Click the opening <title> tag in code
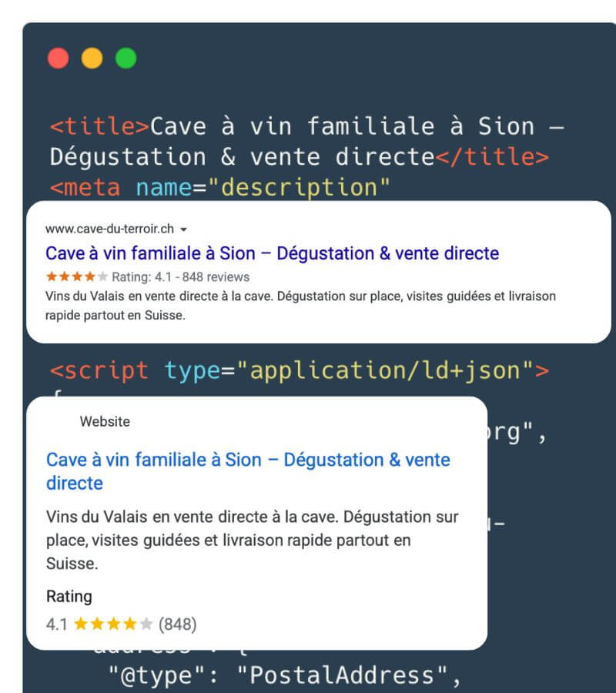 pos(99,126)
